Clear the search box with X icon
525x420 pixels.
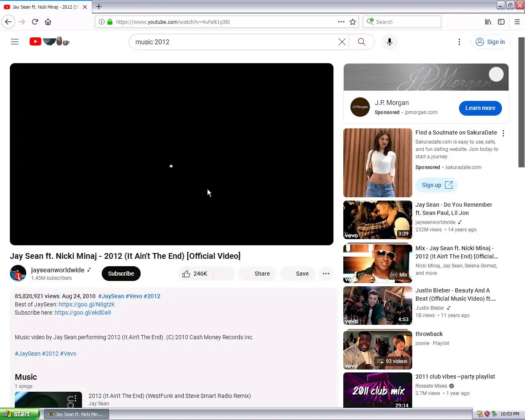[342, 42]
